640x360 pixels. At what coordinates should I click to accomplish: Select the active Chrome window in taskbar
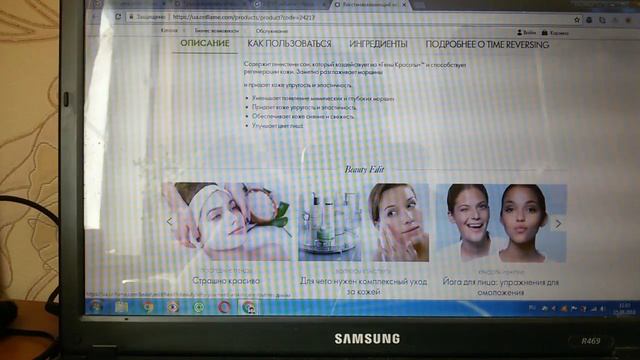pos(248,307)
